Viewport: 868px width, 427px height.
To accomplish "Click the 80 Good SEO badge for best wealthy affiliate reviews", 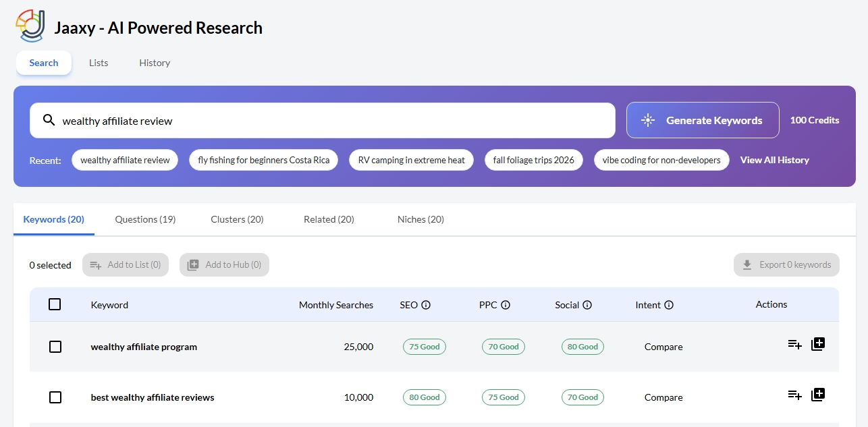I will tap(425, 397).
